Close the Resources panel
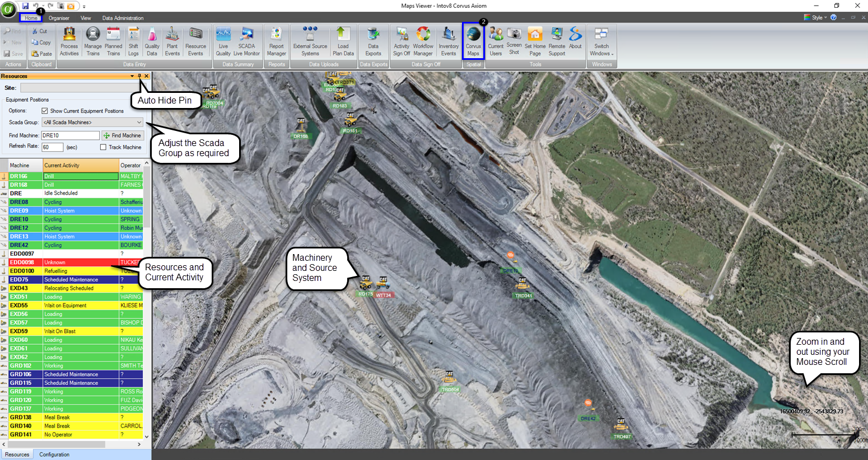This screenshot has width=868, height=460. (147, 76)
